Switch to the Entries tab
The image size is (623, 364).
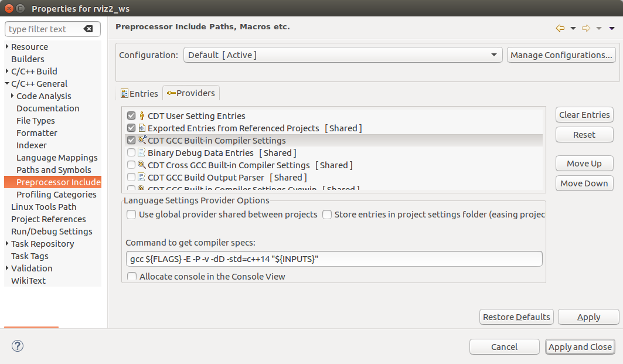point(139,94)
